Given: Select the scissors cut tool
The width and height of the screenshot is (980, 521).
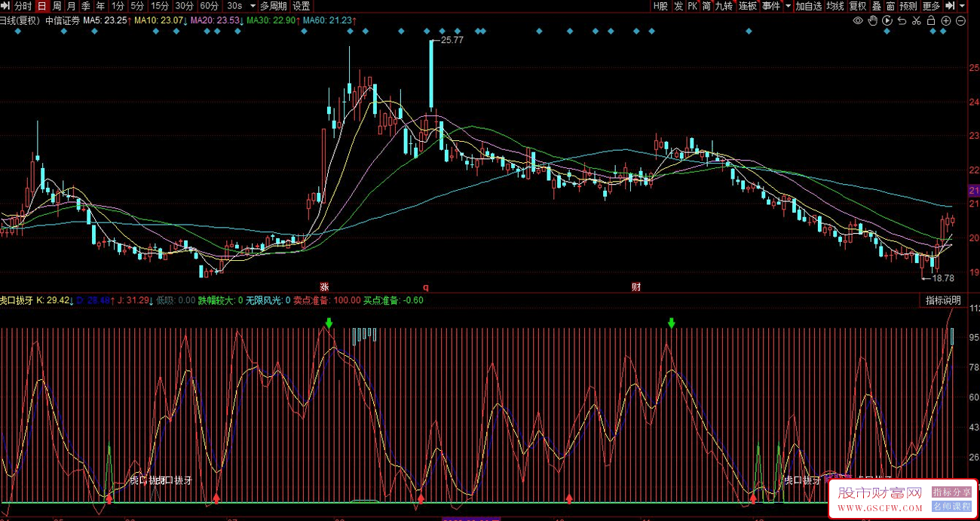Looking at the screenshot, I should click(x=916, y=20).
